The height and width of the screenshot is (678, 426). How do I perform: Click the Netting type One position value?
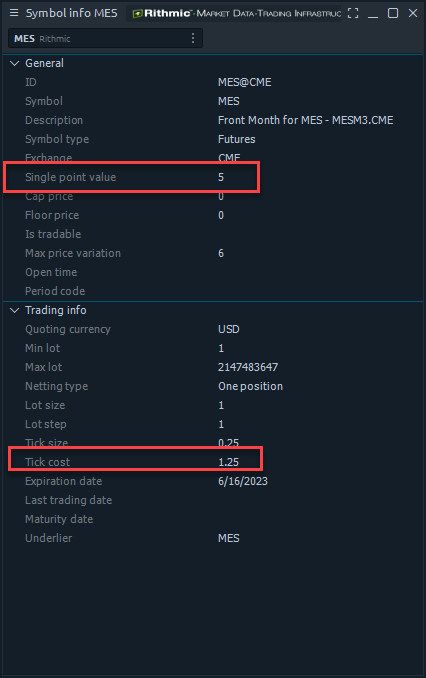[x=250, y=386]
